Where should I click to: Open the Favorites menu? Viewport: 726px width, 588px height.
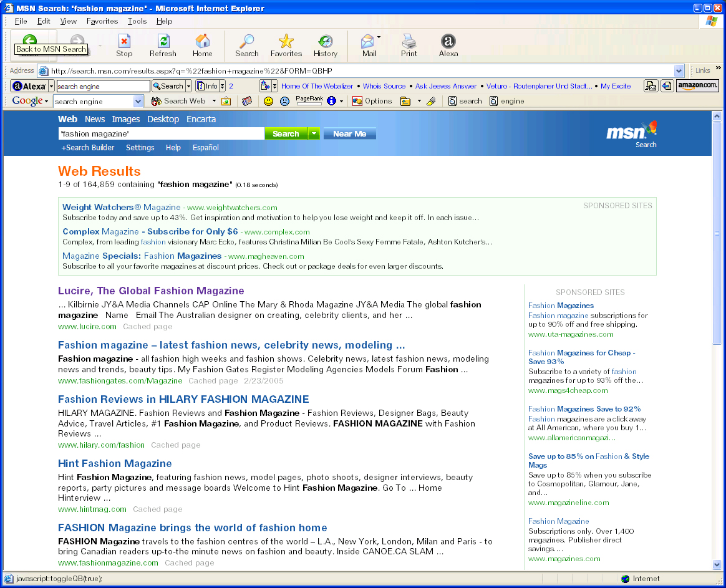(102, 21)
